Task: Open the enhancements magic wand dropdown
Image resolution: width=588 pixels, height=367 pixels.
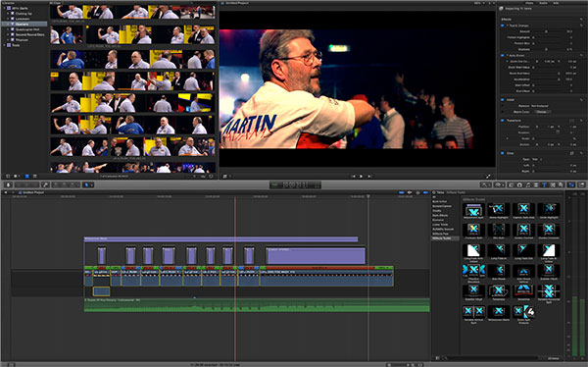Action: [485, 184]
